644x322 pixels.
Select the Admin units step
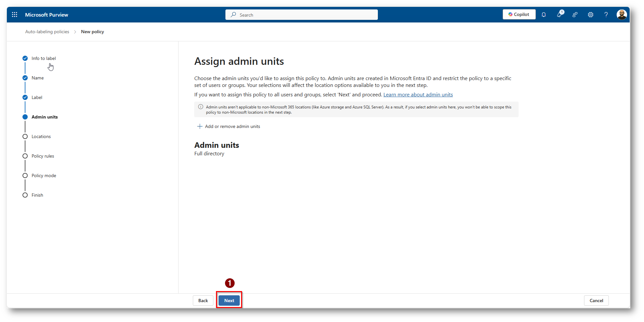(45, 117)
